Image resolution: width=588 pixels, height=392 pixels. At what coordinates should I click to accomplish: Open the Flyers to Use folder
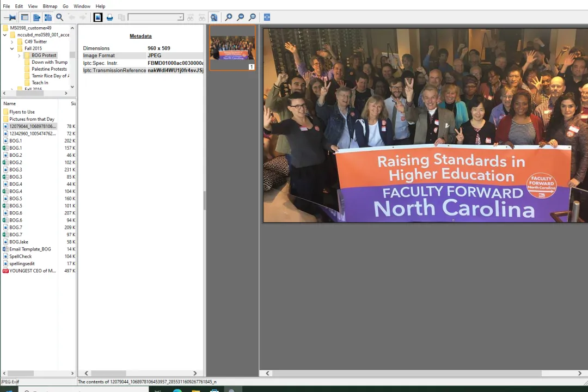[22, 112]
